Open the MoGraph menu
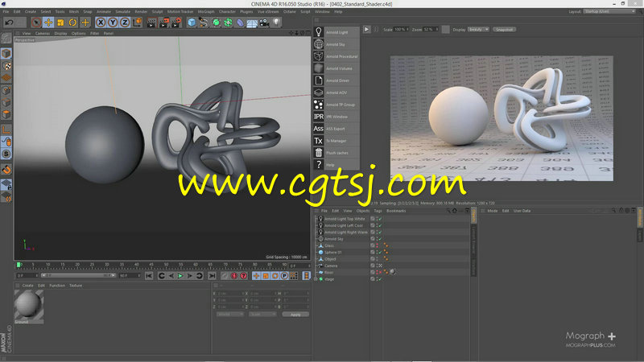This screenshot has height=362, width=644. click(x=206, y=11)
